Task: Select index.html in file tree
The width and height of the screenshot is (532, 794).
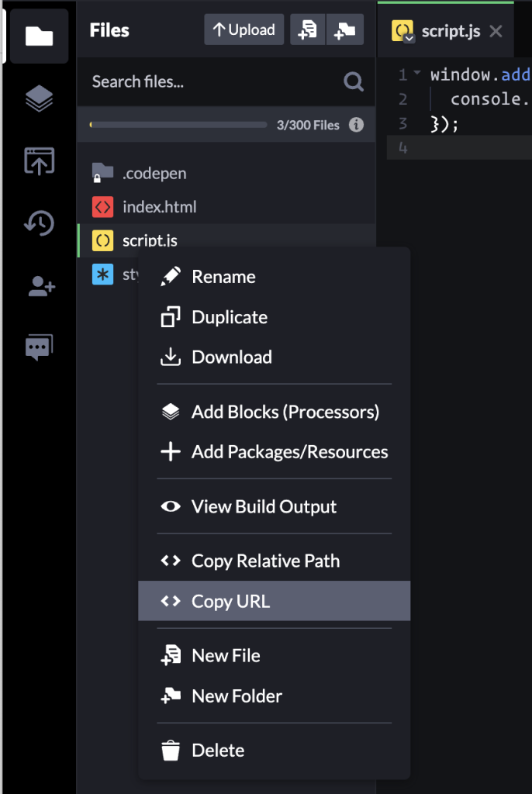Action: tap(159, 207)
